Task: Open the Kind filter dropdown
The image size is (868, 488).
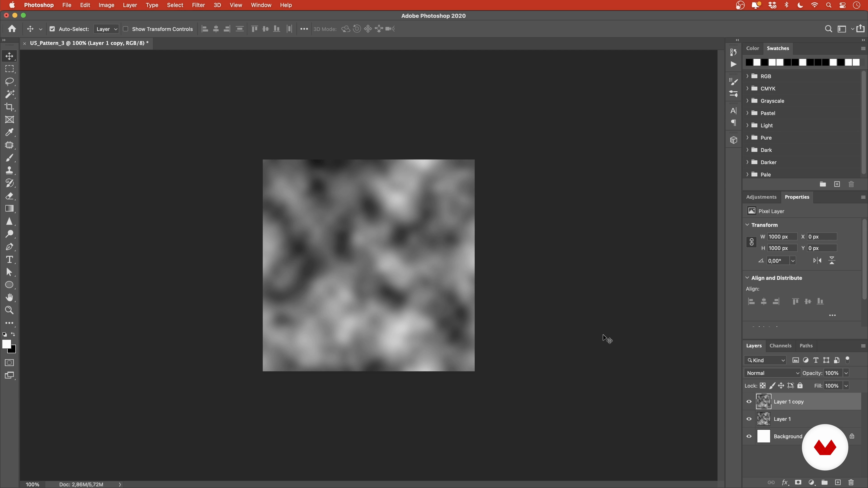Action: pos(766,360)
